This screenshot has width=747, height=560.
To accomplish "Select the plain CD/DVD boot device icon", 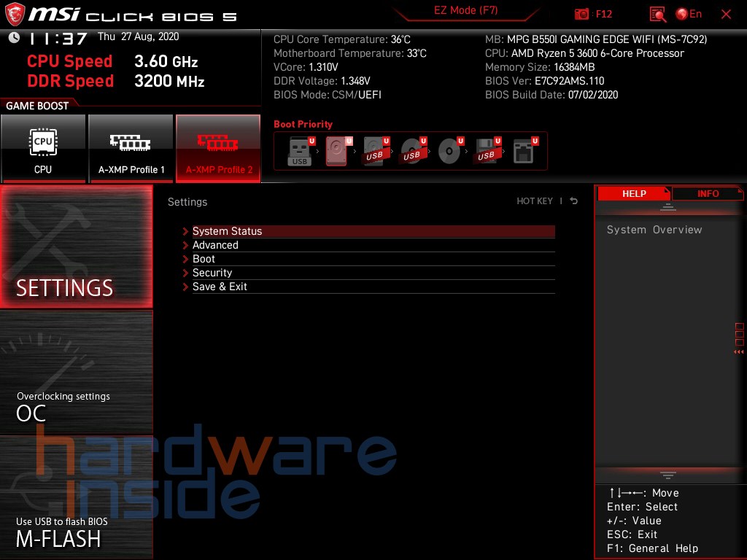I will pos(449,152).
